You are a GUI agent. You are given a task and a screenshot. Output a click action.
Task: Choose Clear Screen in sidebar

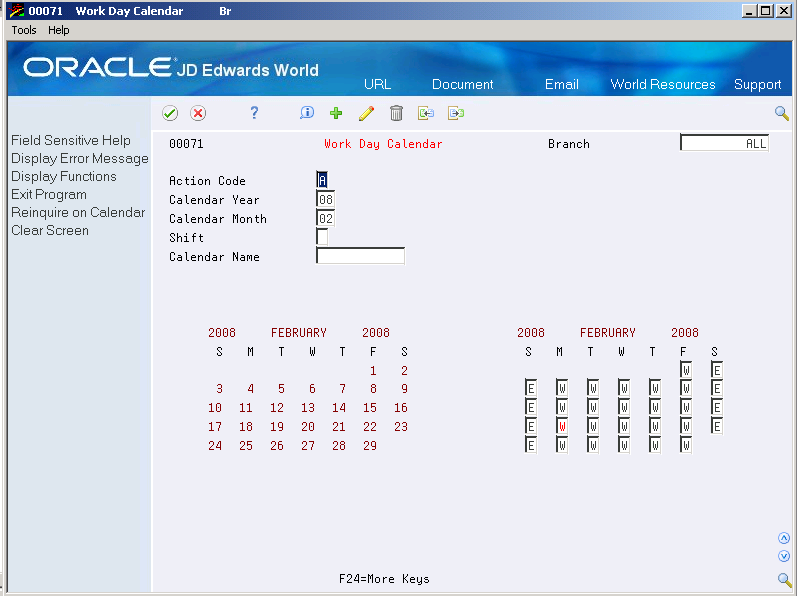50,230
